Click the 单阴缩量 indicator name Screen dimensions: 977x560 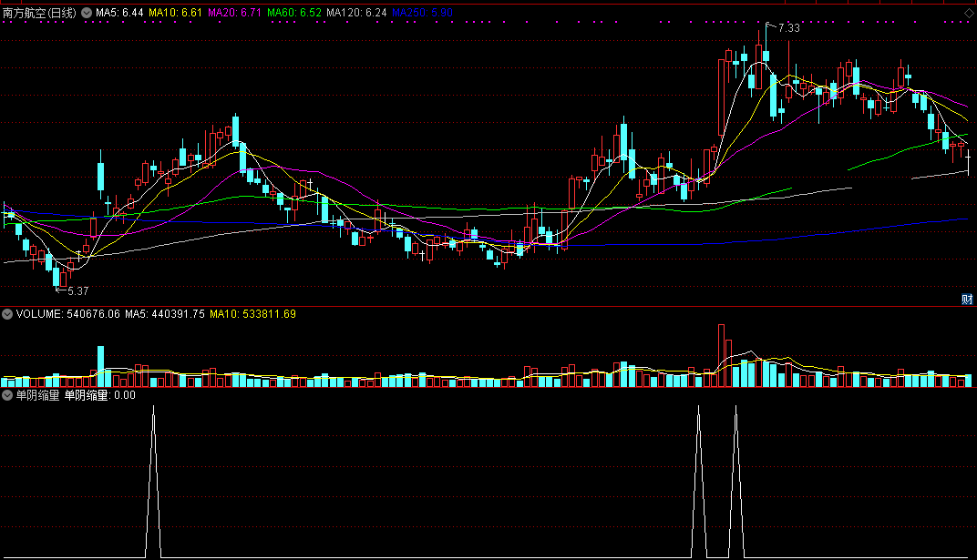pyautogui.click(x=37, y=395)
